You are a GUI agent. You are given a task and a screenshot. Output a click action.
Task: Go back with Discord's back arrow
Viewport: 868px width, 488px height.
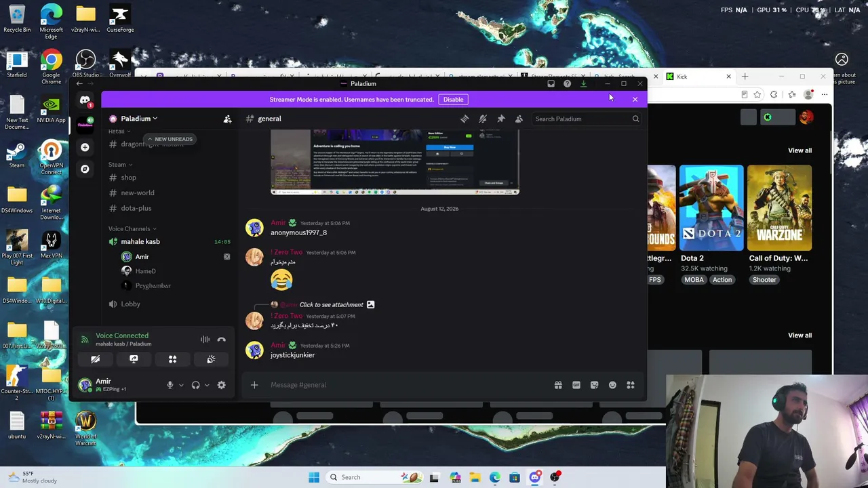pyautogui.click(x=79, y=84)
